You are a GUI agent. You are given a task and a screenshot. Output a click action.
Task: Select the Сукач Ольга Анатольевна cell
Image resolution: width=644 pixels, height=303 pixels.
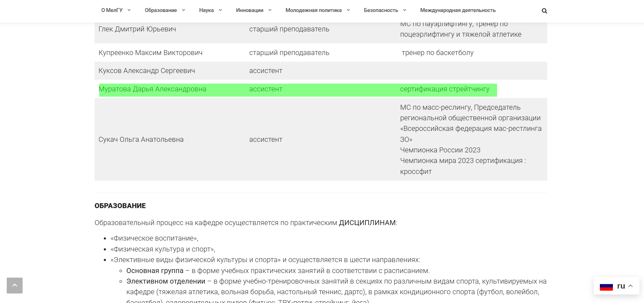(x=141, y=139)
